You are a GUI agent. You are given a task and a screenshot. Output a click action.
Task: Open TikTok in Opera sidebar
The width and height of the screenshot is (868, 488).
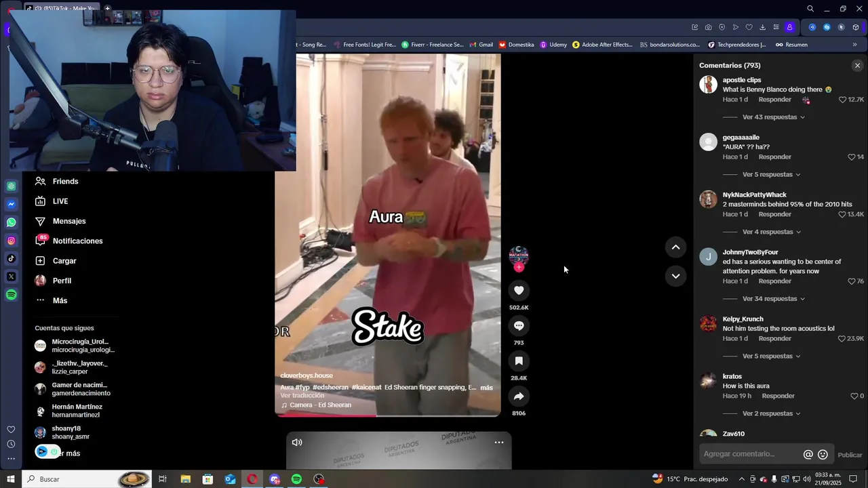tap(12, 258)
